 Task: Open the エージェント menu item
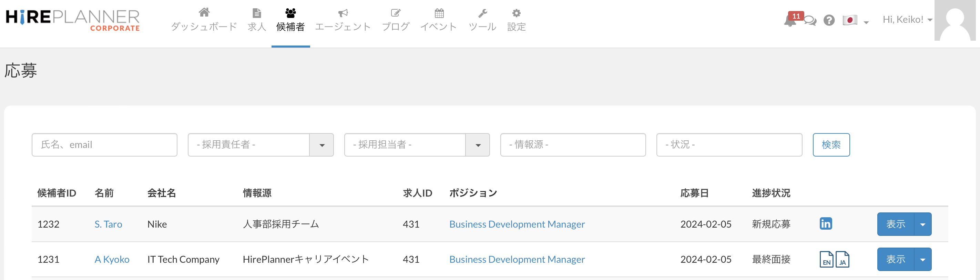343,20
